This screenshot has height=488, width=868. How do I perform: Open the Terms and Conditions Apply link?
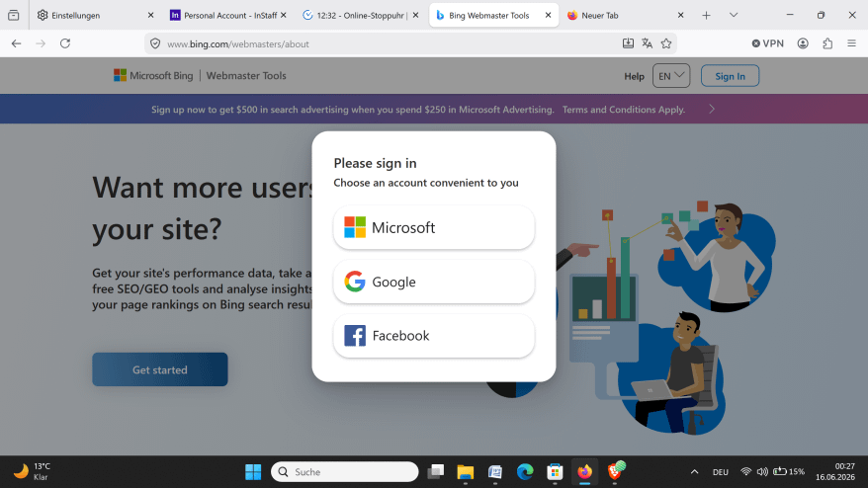[624, 110]
